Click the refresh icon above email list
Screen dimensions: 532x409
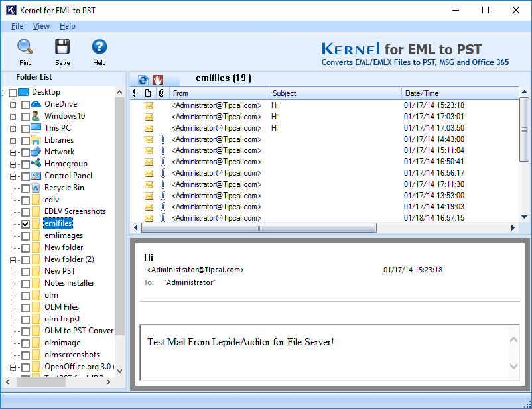(143, 80)
